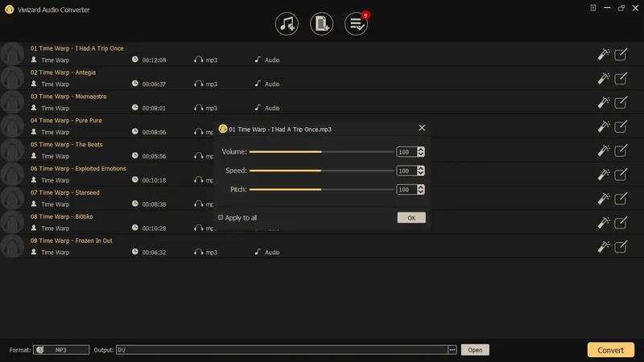
Task: Open the Converted list icon with badge
Action: [356, 24]
